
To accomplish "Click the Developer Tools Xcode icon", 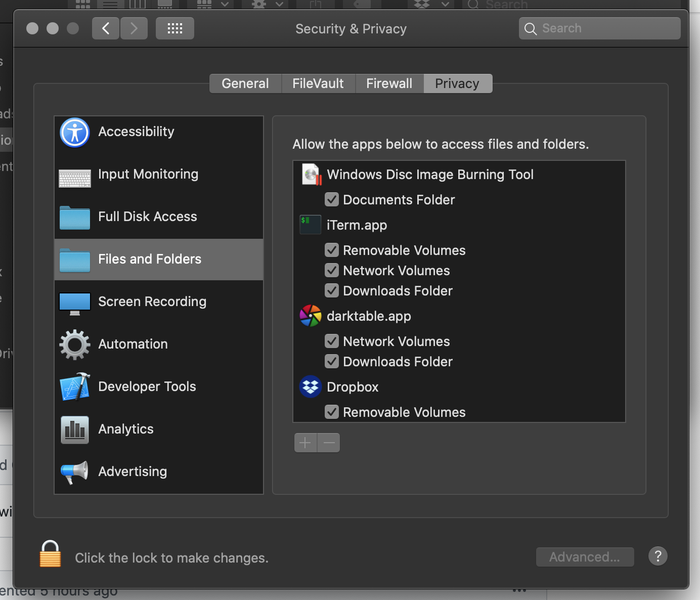I will point(75,387).
